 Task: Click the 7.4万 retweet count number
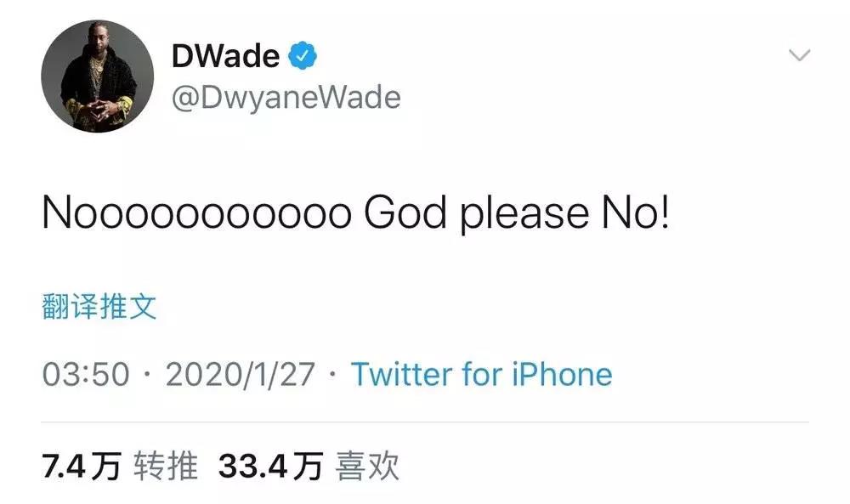coord(82,466)
